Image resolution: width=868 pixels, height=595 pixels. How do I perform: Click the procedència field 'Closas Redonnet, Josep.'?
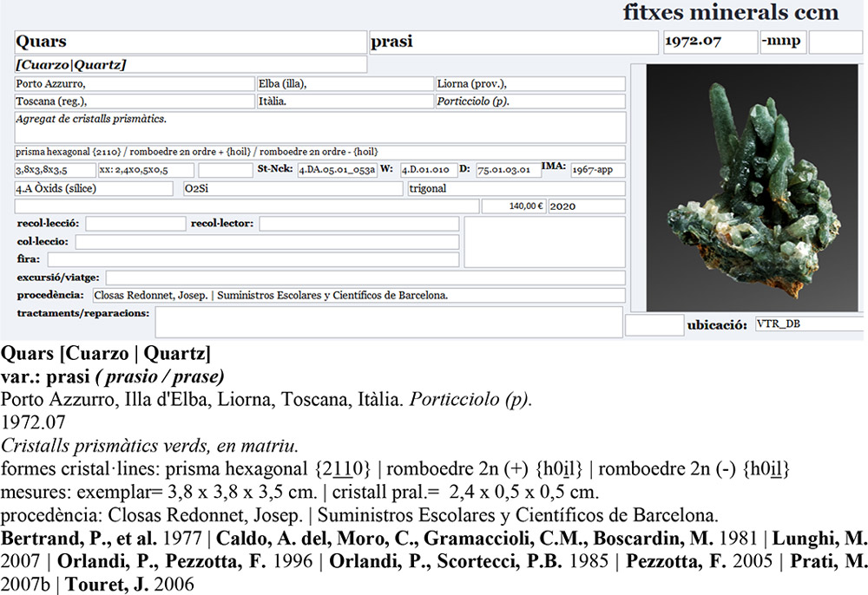click(x=358, y=295)
